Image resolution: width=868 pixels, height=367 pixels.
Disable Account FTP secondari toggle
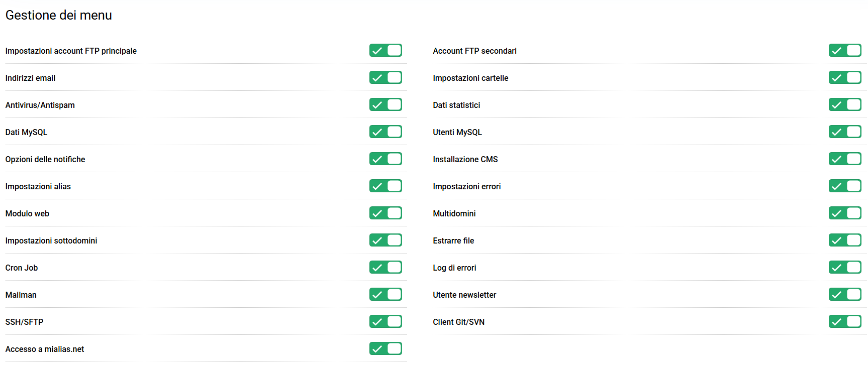pos(845,51)
